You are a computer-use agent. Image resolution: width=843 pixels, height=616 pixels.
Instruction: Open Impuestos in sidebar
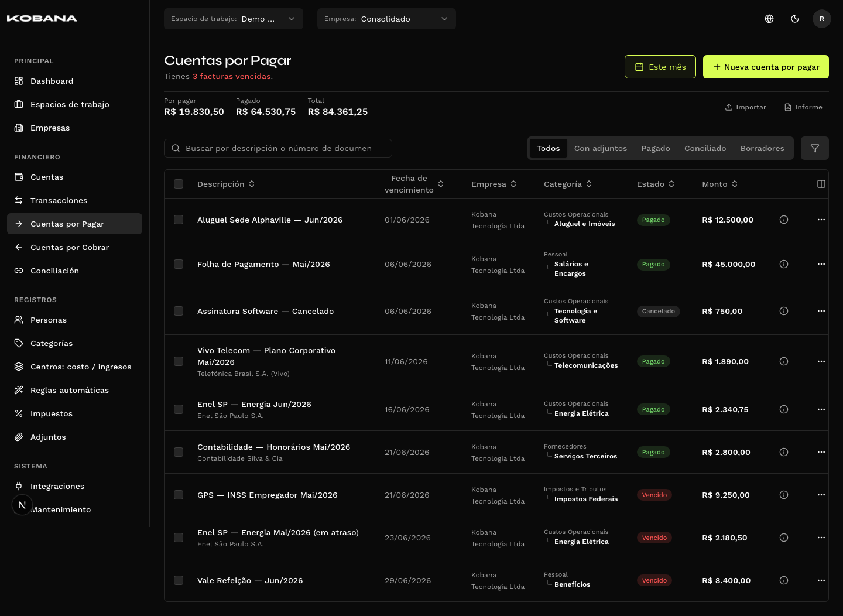pos(74,413)
